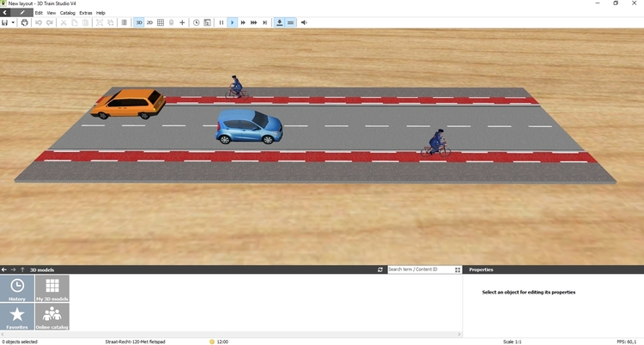Open the My 3D models tile
Viewport: 644px width, 345px height.
(x=52, y=288)
